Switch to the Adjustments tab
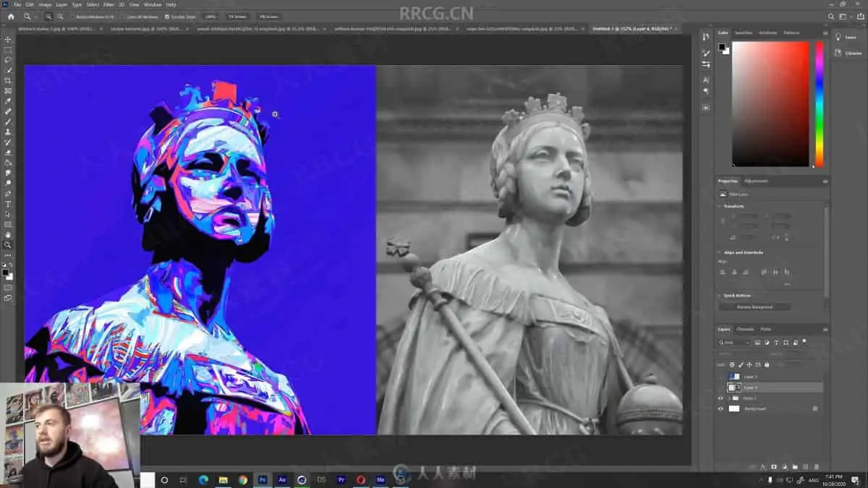This screenshot has width=868, height=488. click(x=756, y=181)
